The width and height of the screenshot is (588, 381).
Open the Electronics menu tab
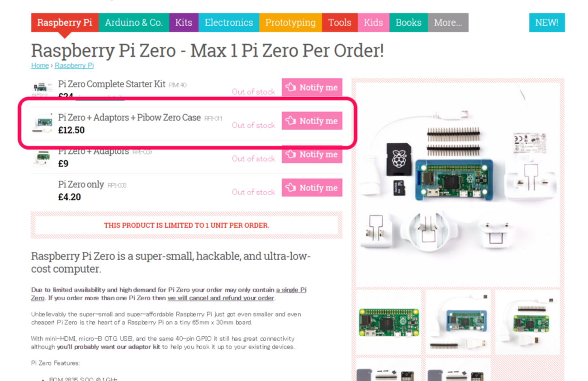coord(229,23)
